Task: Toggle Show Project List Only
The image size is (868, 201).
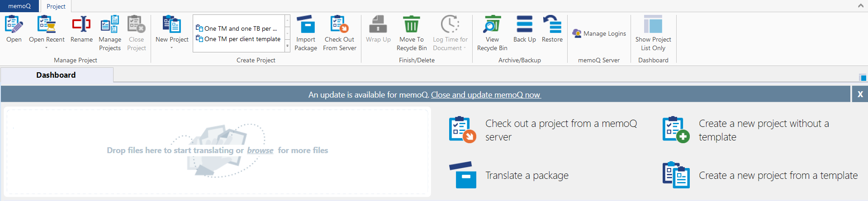Action: [653, 33]
